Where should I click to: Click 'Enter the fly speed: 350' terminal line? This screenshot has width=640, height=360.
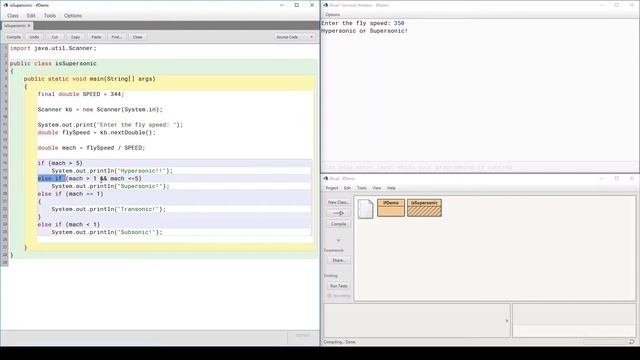click(x=363, y=23)
